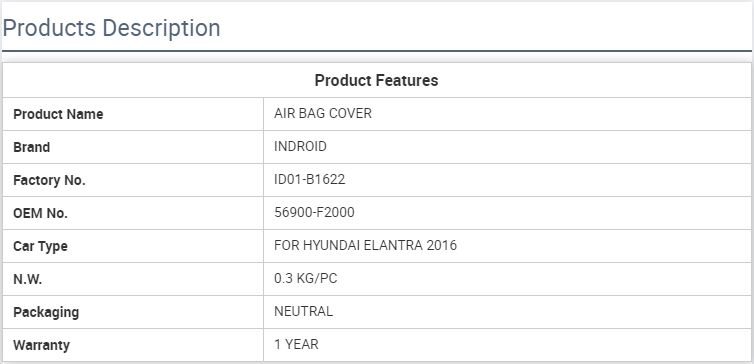Click the Product Name label cell
The height and width of the screenshot is (364, 754).
point(133,114)
